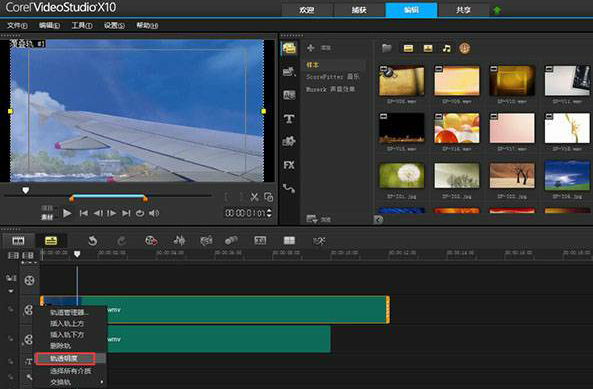593x389 pixels.
Task: Open the Instant Project templates panel
Action: [289, 71]
